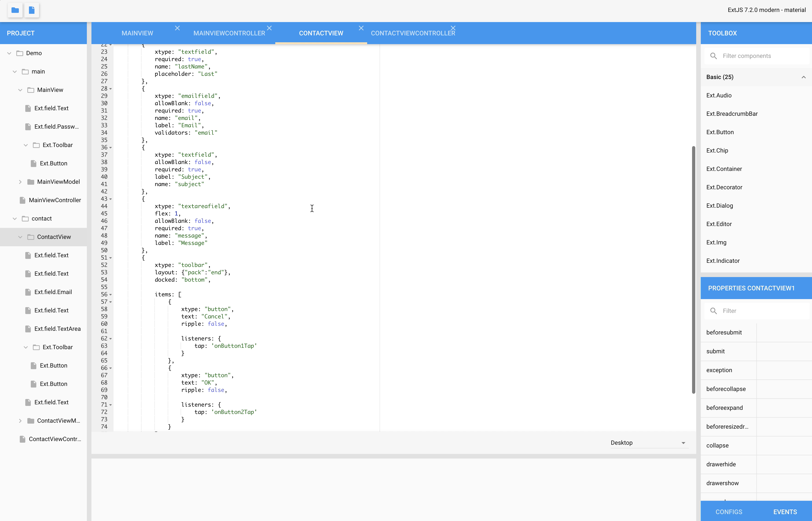Click the search icon in Filter components
Image resolution: width=812 pixels, height=521 pixels.
pos(714,56)
